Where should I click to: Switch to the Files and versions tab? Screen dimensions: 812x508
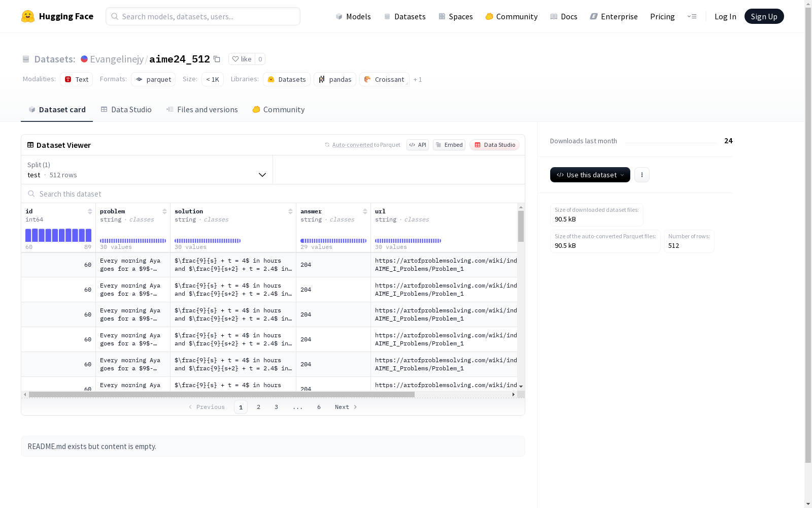click(202, 110)
